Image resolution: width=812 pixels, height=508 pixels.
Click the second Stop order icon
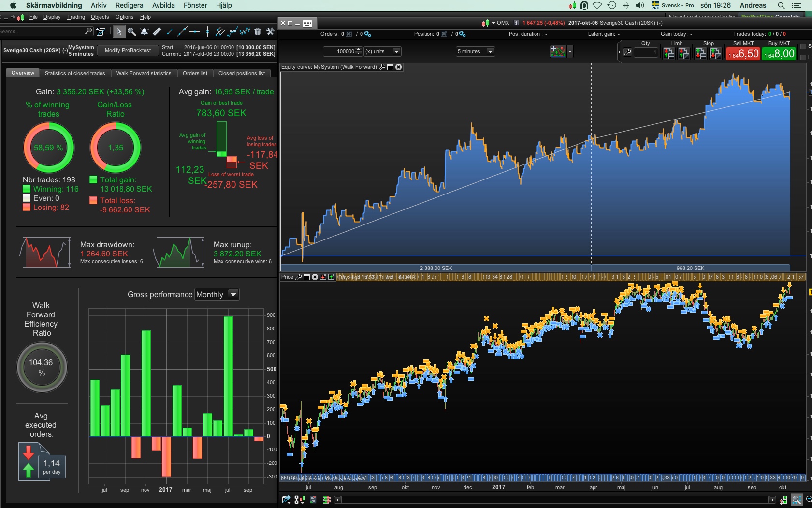(716, 53)
